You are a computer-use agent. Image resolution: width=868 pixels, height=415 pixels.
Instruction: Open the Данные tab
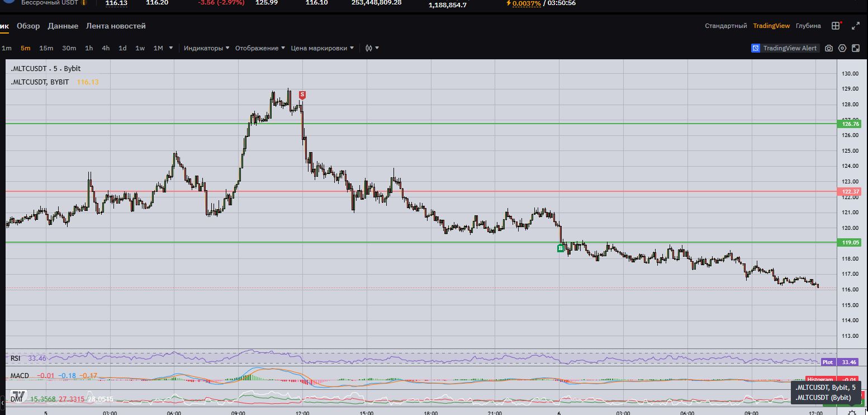[x=63, y=26]
